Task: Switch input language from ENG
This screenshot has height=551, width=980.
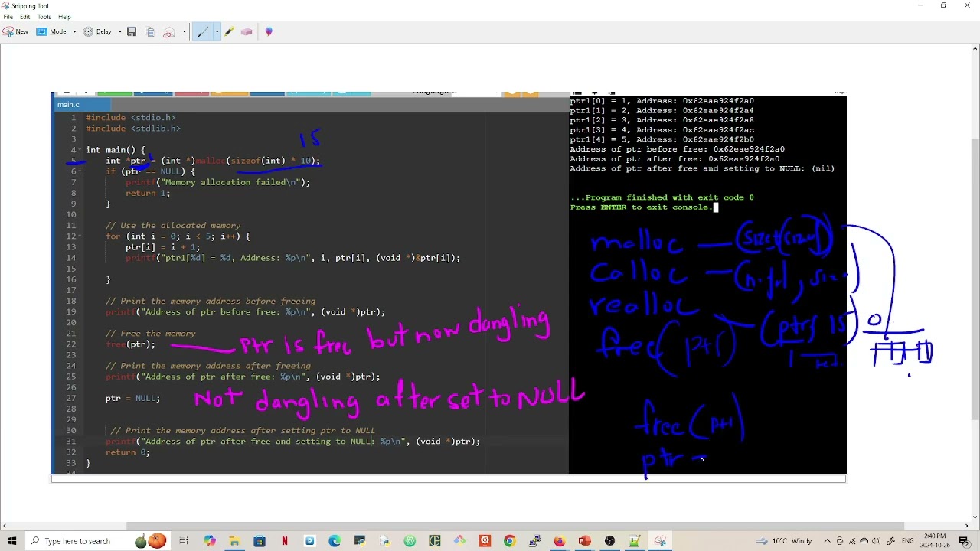Action: [907, 541]
